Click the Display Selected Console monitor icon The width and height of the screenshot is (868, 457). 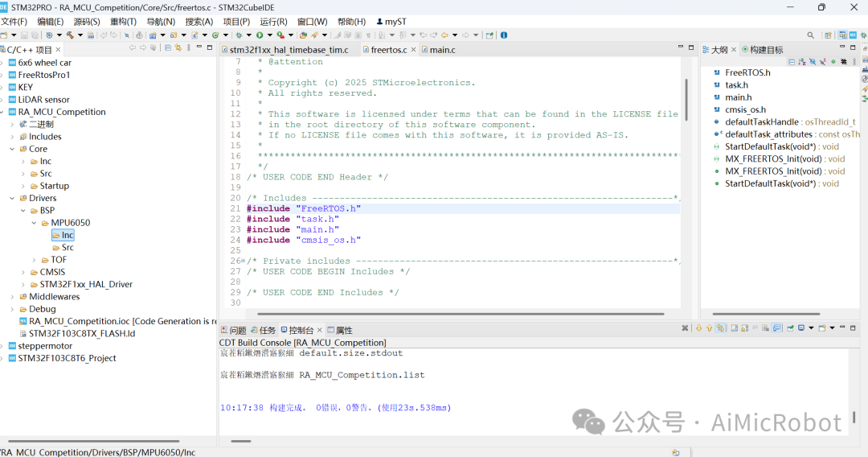(x=801, y=327)
